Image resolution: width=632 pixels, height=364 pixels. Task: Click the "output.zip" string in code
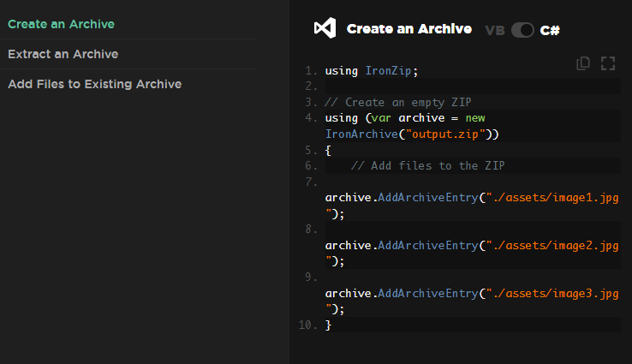(x=446, y=134)
